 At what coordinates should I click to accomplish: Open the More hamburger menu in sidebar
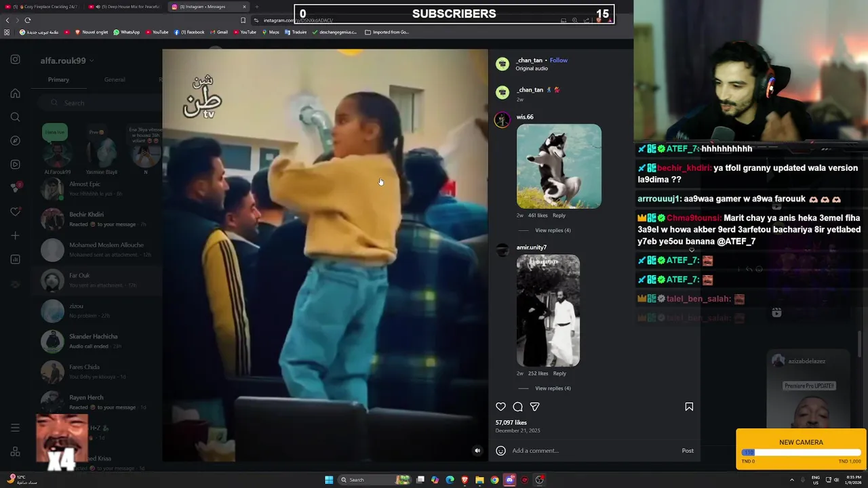pyautogui.click(x=15, y=428)
